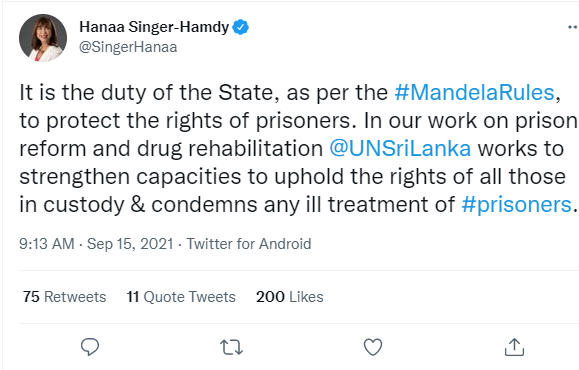The width and height of the screenshot is (579, 370).
Task: Open the #prisoners hashtag
Action: click(x=516, y=205)
